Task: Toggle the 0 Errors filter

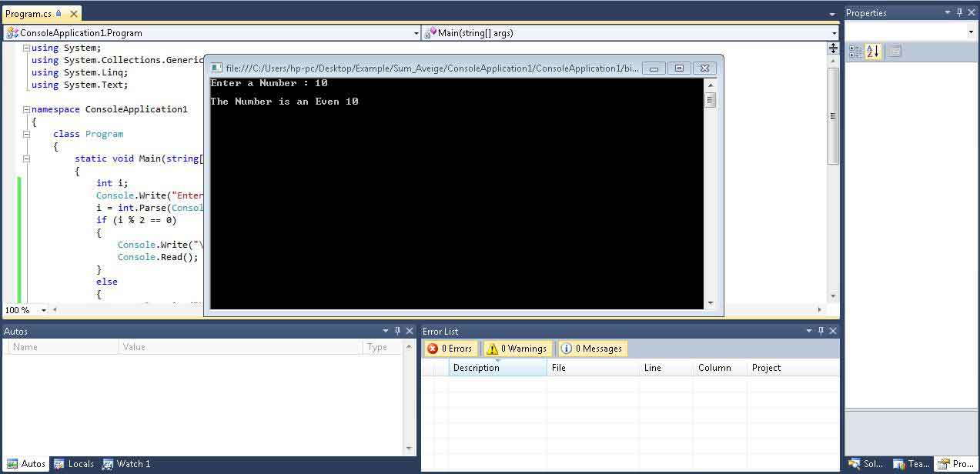Action: click(x=451, y=349)
